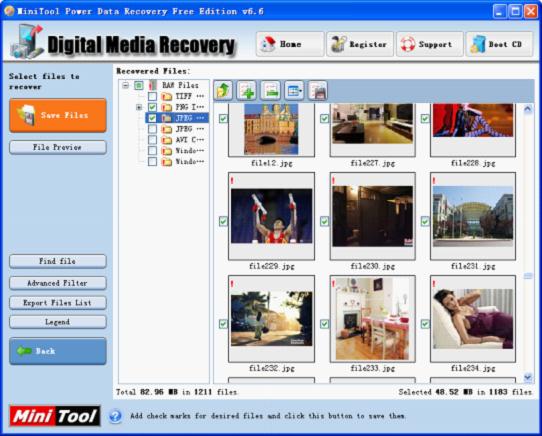Viewport: 542px width, 436px height.
Task: Click the 'Selected 48.52 MB in 1183 files' status
Action: 465,392
